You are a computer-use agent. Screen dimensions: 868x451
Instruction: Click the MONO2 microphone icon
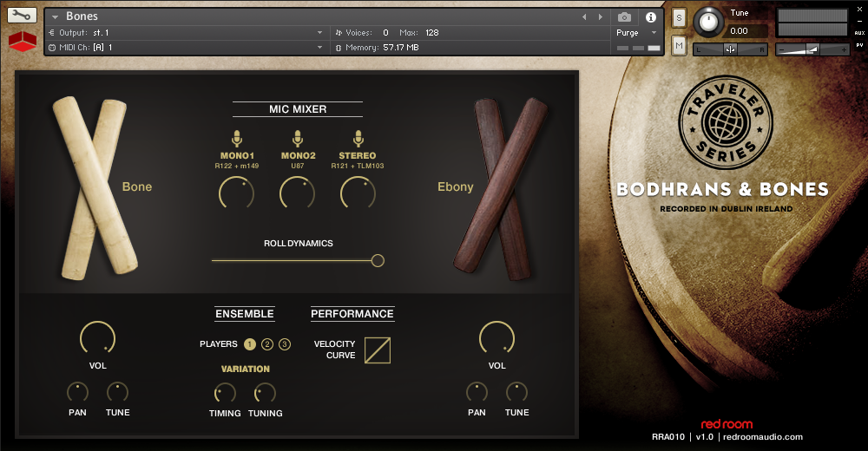click(298, 139)
